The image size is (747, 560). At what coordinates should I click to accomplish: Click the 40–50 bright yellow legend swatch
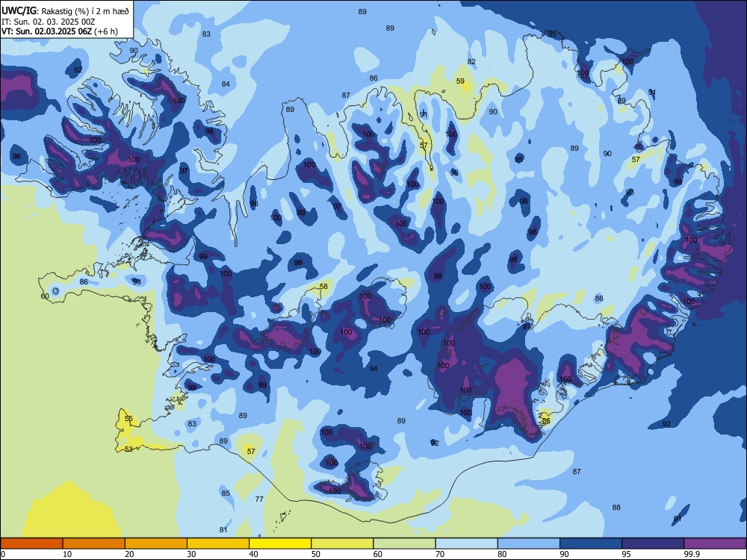pos(280,544)
